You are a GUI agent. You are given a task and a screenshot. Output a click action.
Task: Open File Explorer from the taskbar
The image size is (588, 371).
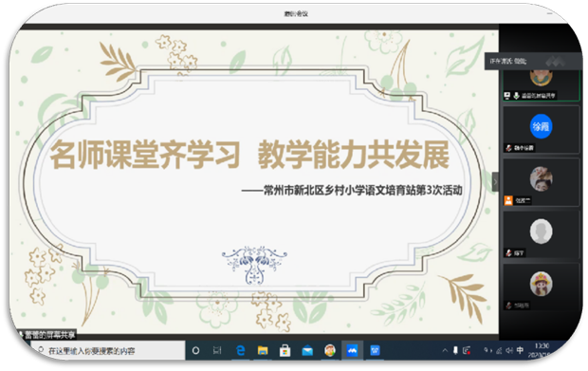pyautogui.click(x=263, y=351)
